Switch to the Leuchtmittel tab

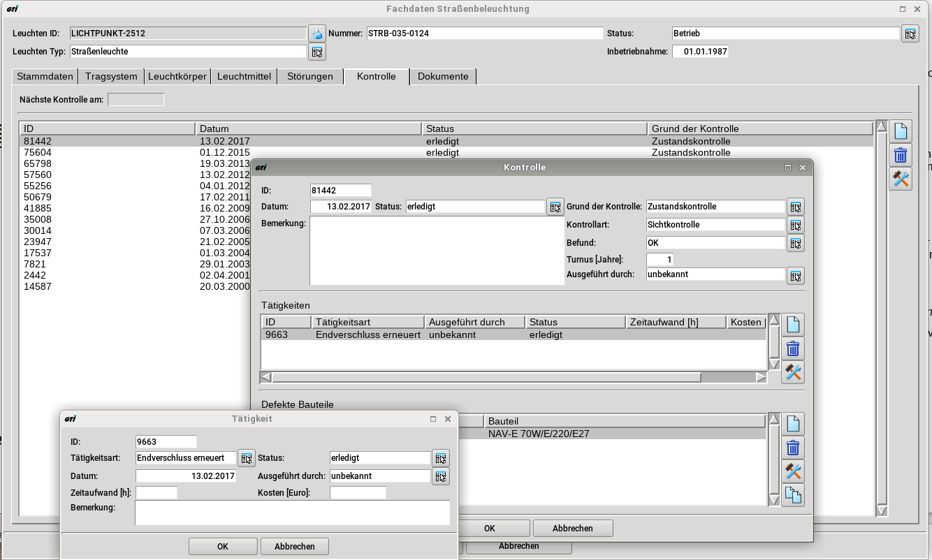coord(244,77)
